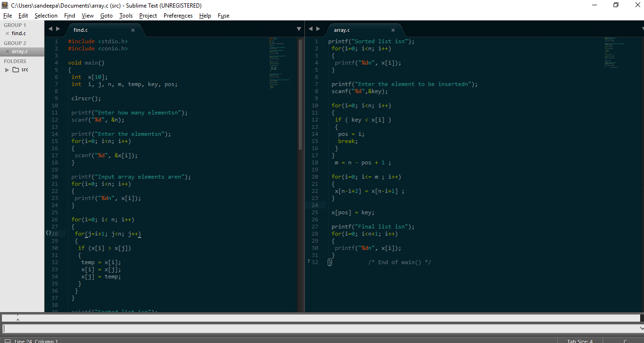Click previous-tab arrow in the find.c pane
This screenshot has width=644, height=343.
pos(50,29)
